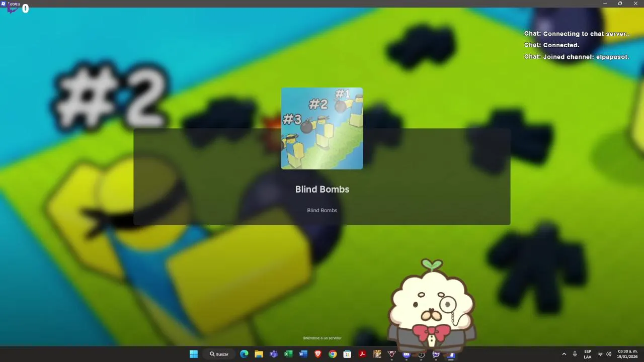This screenshot has width=644, height=362.
Task: Switch the ESP LAA input language
Action: point(588,354)
